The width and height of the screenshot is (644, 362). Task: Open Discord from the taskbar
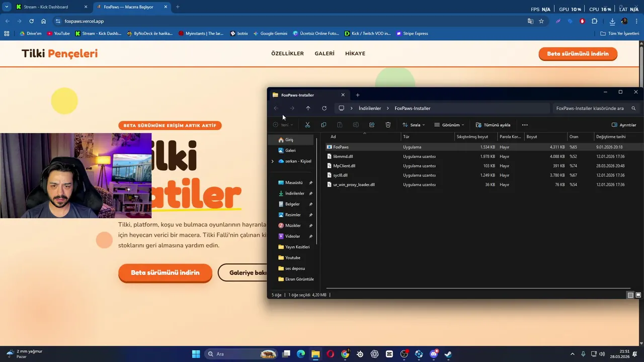click(x=434, y=354)
